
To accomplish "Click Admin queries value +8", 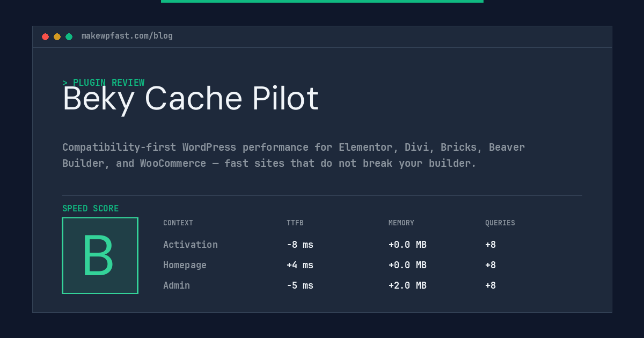I will coord(491,285).
